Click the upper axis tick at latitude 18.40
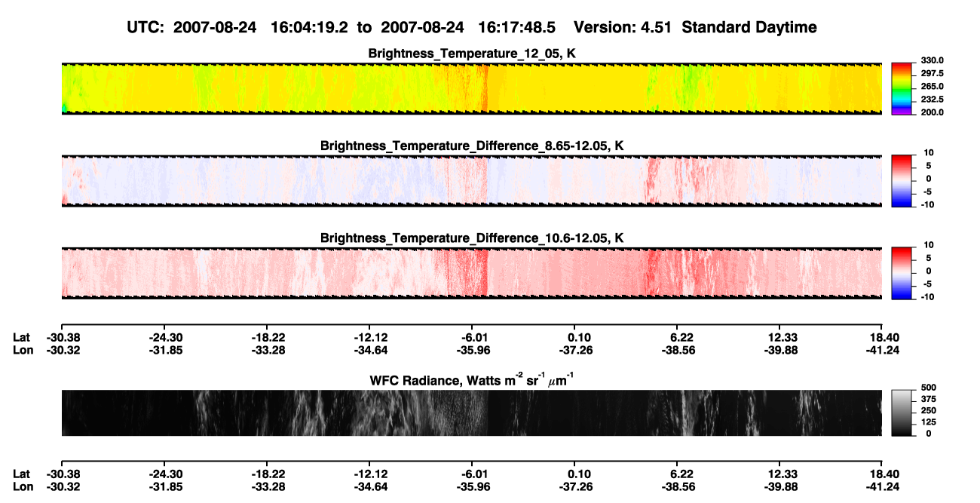The height and width of the screenshot is (503, 980). coord(882,328)
